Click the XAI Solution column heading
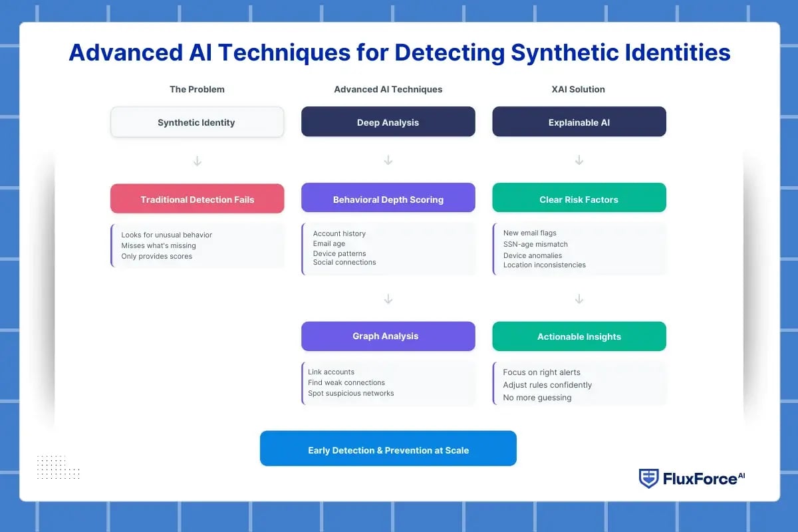This screenshot has height=532, width=798. coord(579,89)
